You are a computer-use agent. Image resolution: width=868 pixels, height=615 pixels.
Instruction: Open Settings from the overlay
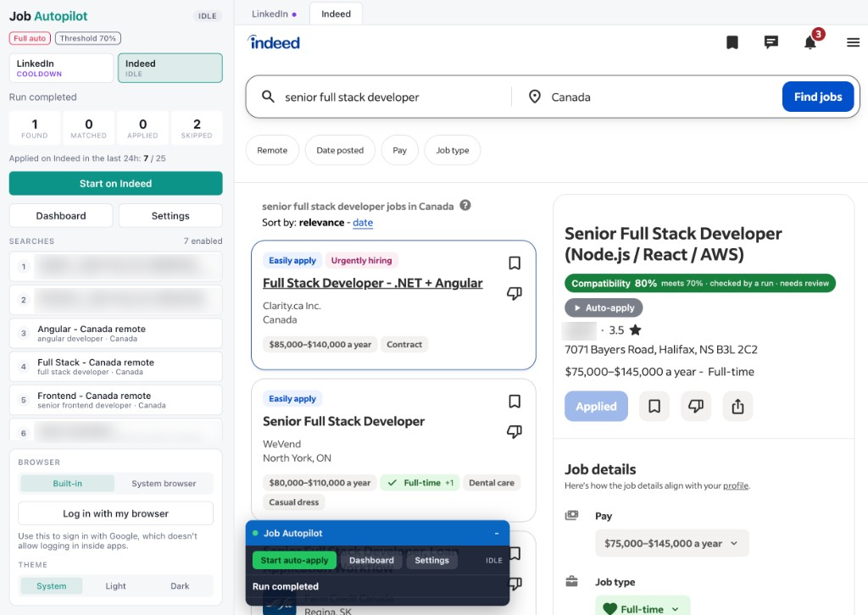click(x=431, y=560)
